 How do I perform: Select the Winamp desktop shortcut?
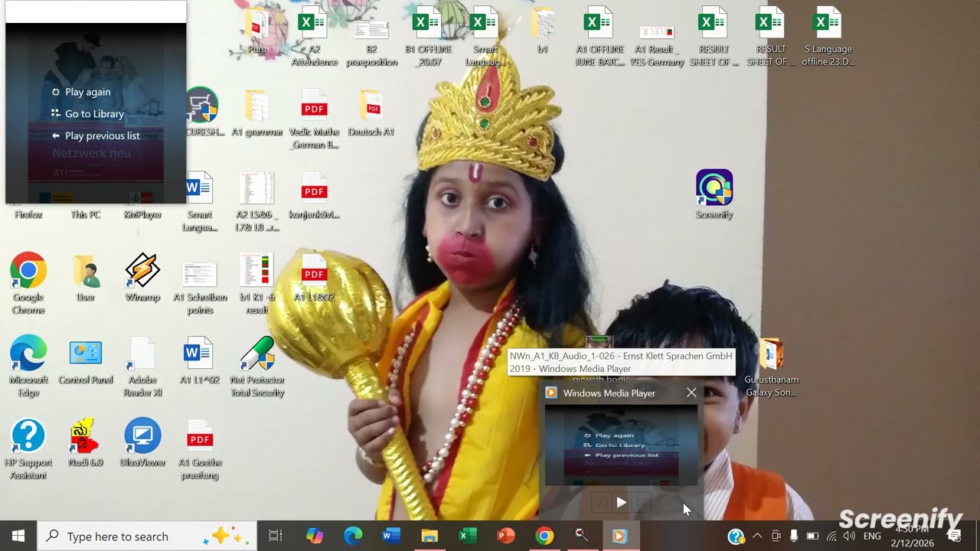point(142,278)
